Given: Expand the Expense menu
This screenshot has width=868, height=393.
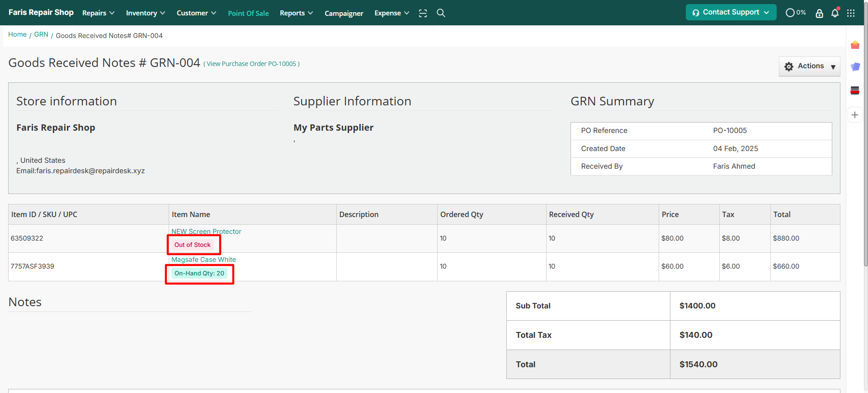Looking at the screenshot, I should tap(392, 13).
